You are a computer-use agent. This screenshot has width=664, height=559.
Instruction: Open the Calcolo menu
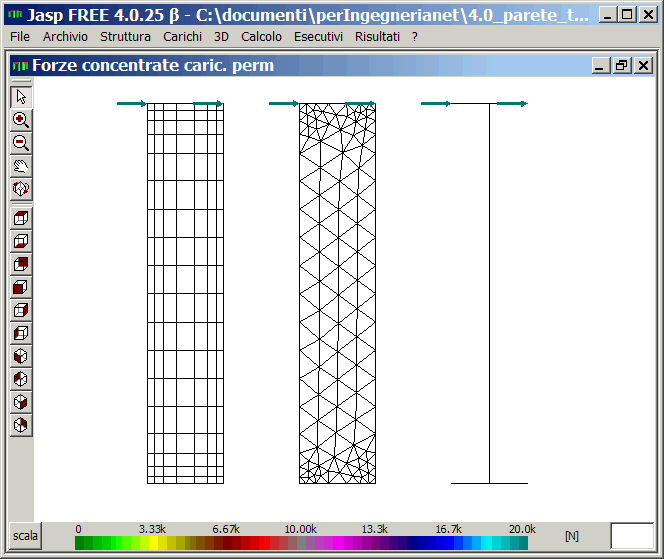[261, 37]
